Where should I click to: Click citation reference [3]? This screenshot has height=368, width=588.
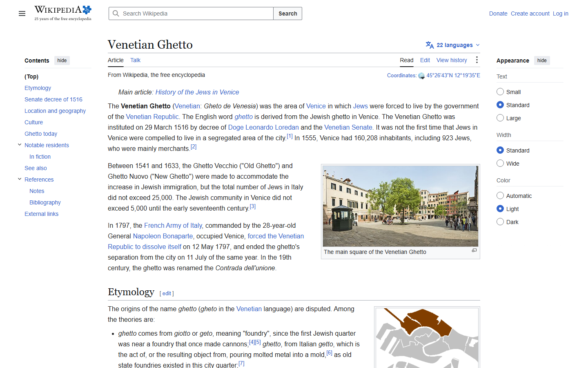(253, 206)
